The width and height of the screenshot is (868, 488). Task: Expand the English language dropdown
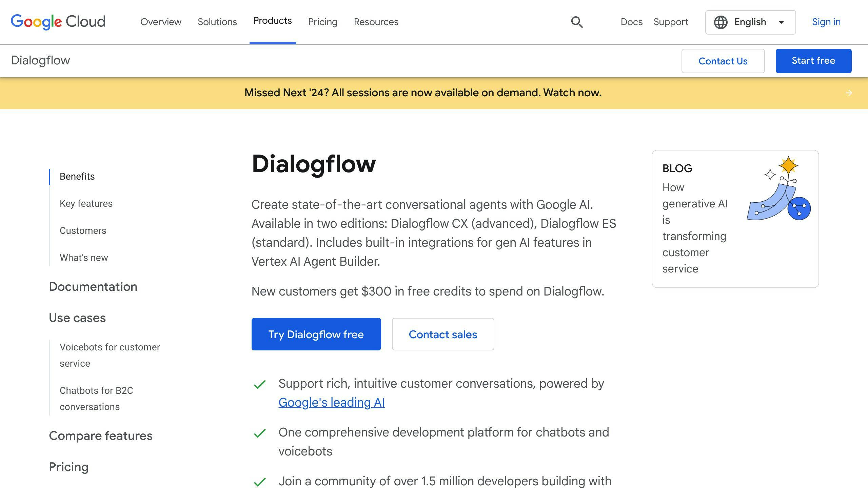781,21
